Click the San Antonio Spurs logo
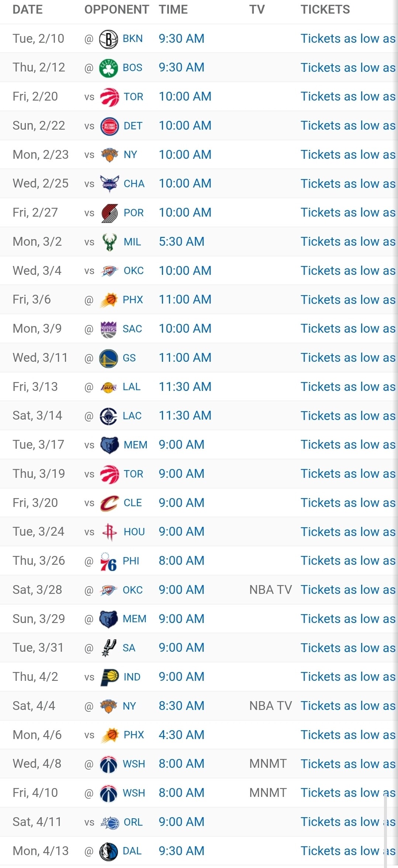The width and height of the screenshot is (398, 868). point(108,648)
